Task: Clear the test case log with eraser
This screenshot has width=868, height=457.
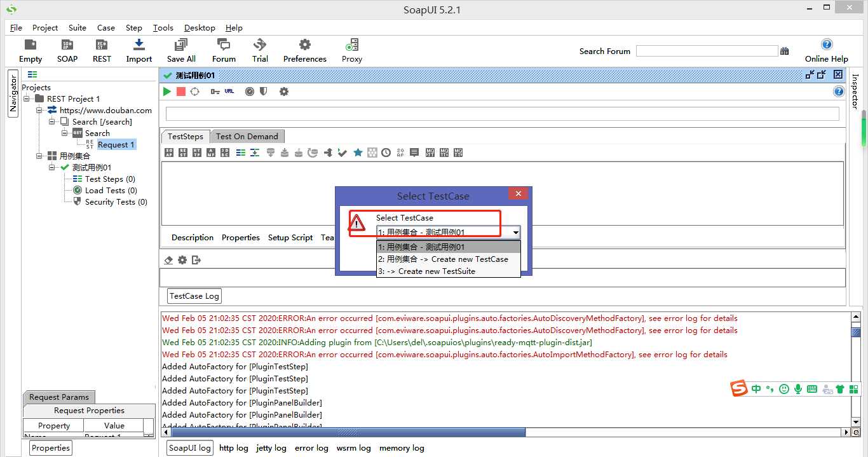Action: click(168, 260)
